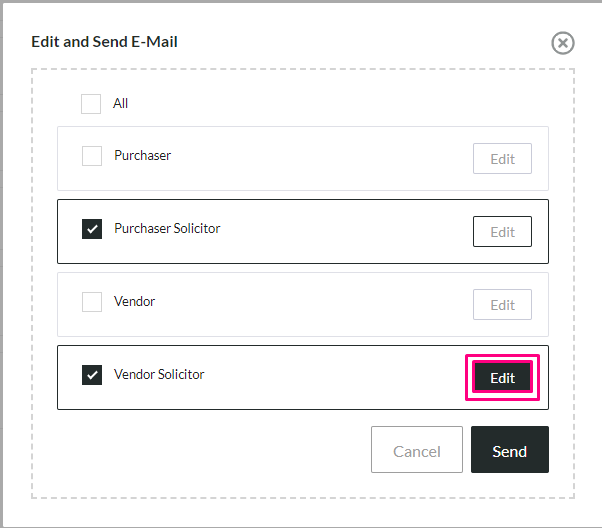The height and width of the screenshot is (528, 602).
Task: Click the "All" label text
Action: (120, 103)
